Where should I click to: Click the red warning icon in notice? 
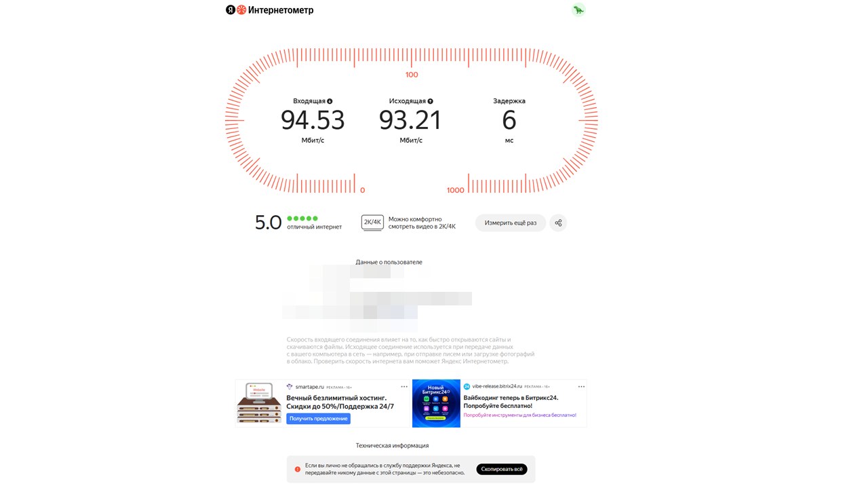point(297,469)
